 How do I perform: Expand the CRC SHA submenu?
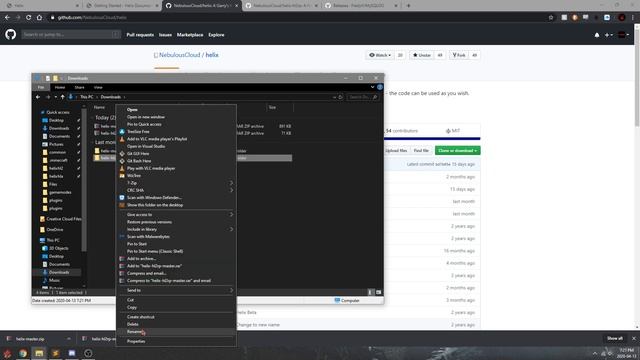click(176, 190)
